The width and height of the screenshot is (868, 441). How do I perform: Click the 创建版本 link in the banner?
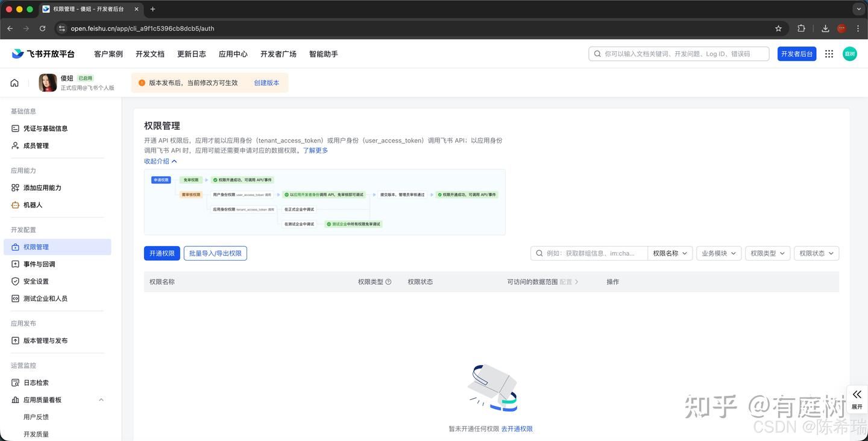tap(266, 83)
